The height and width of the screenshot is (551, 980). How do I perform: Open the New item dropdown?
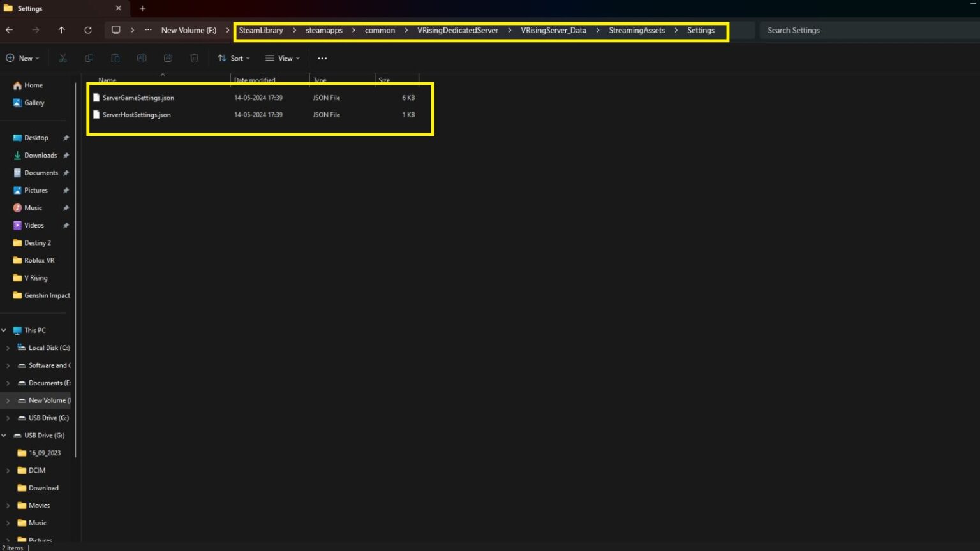click(23, 58)
